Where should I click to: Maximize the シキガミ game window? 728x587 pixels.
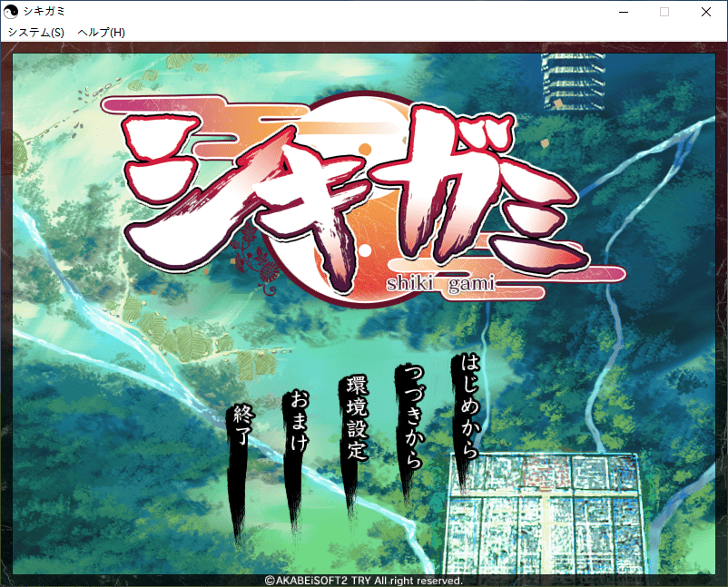[x=664, y=12]
